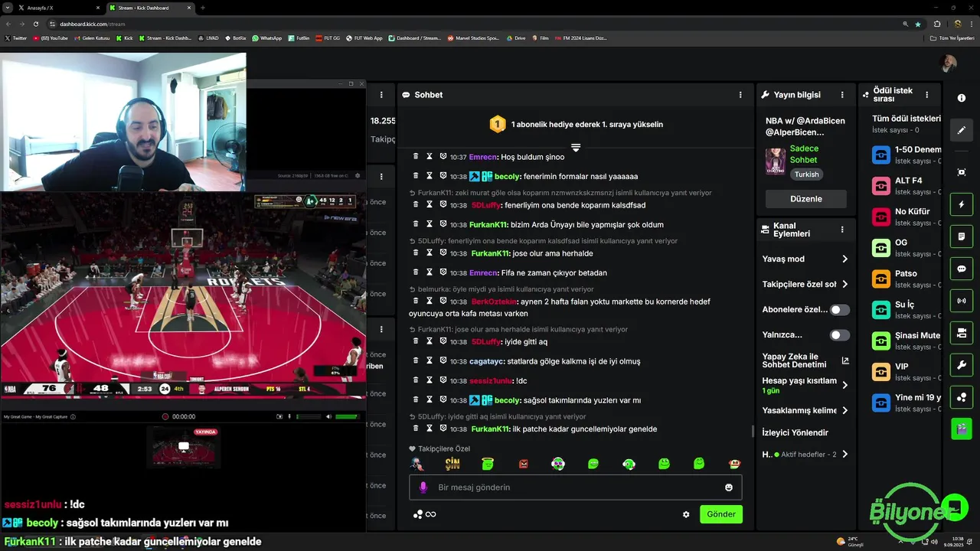This screenshot has width=980, height=551.
Task: Toggle the chat bubble widget icon
Action: click(962, 269)
